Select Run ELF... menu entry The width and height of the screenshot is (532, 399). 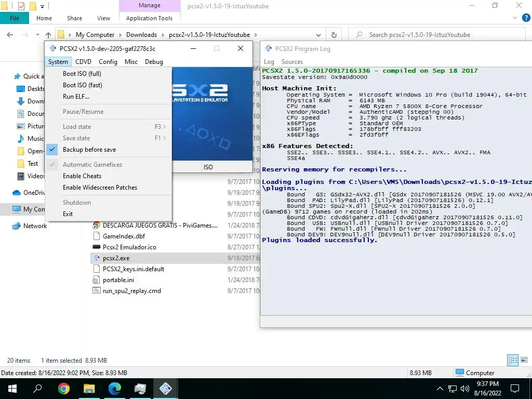[109, 97]
